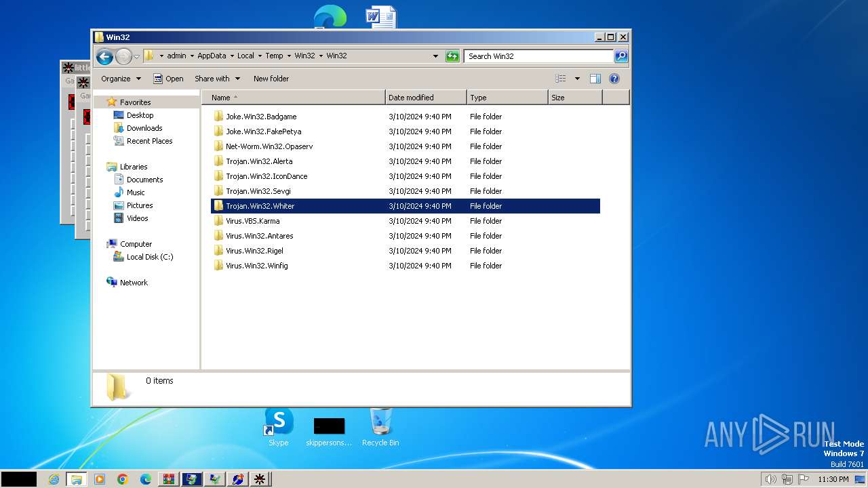868x488 pixels.
Task: Click the admin breadcrumb segment
Action: pos(176,56)
